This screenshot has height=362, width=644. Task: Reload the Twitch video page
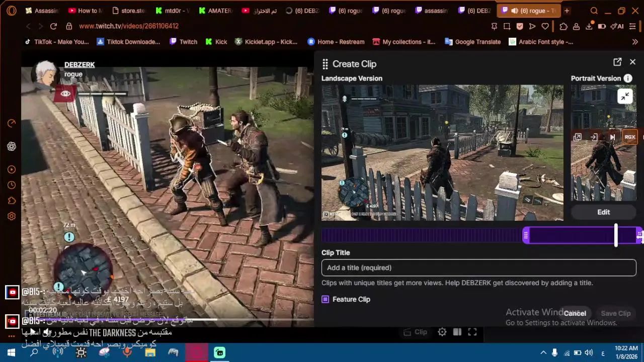(53, 26)
